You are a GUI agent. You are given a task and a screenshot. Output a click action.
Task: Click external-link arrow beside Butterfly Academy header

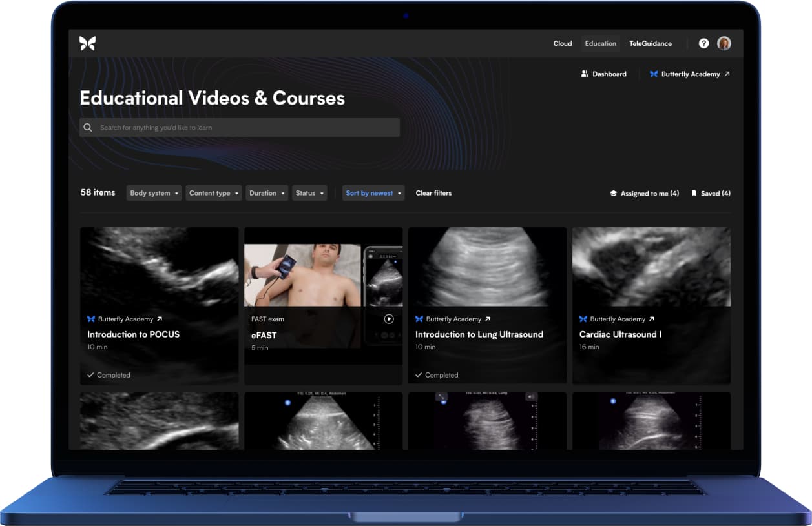point(727,74)
